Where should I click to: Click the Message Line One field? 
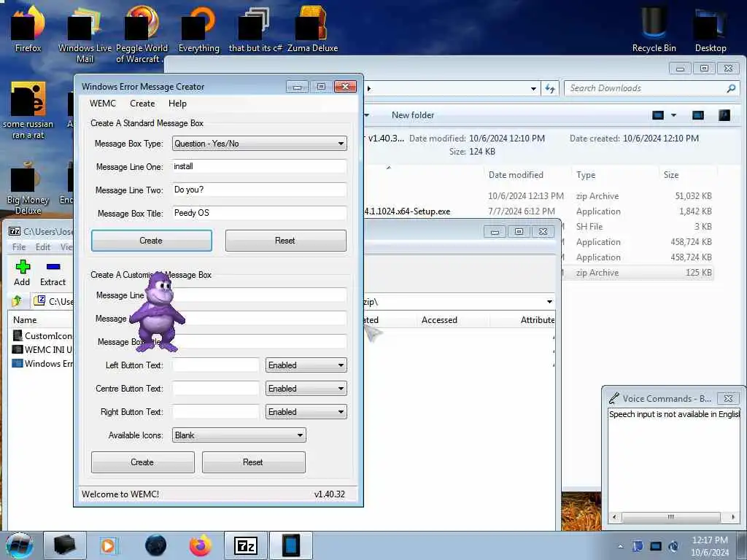(259, 166)
